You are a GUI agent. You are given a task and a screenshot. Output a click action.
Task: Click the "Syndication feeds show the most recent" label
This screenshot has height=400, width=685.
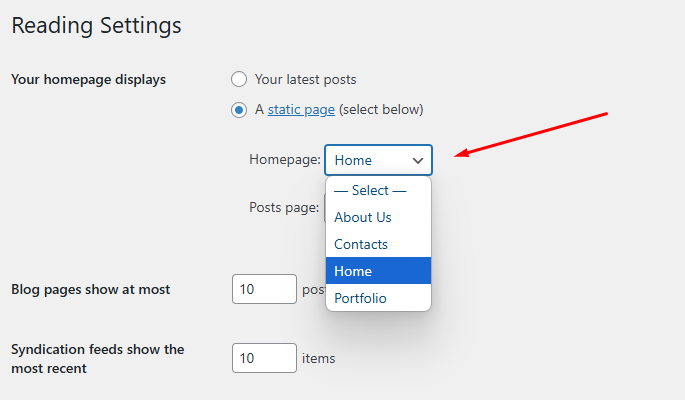[98, 358]
